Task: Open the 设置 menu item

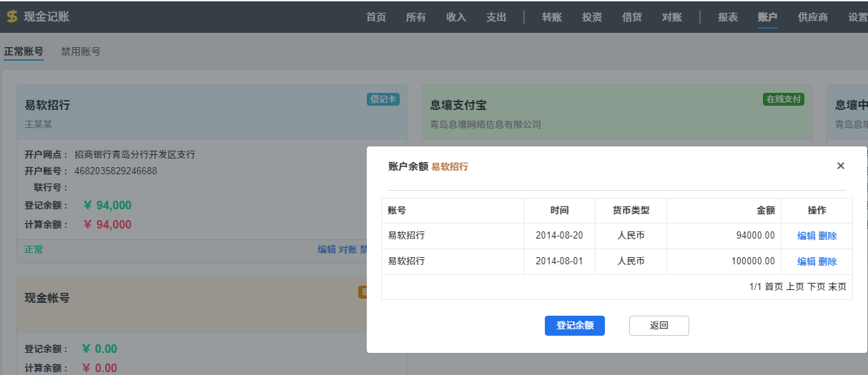Action: (857, 17)
